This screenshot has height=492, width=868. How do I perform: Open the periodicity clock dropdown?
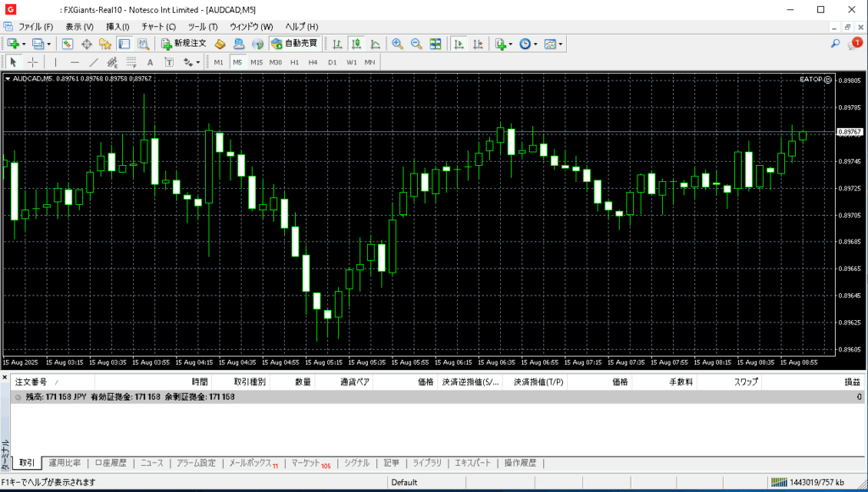[536, 43]
